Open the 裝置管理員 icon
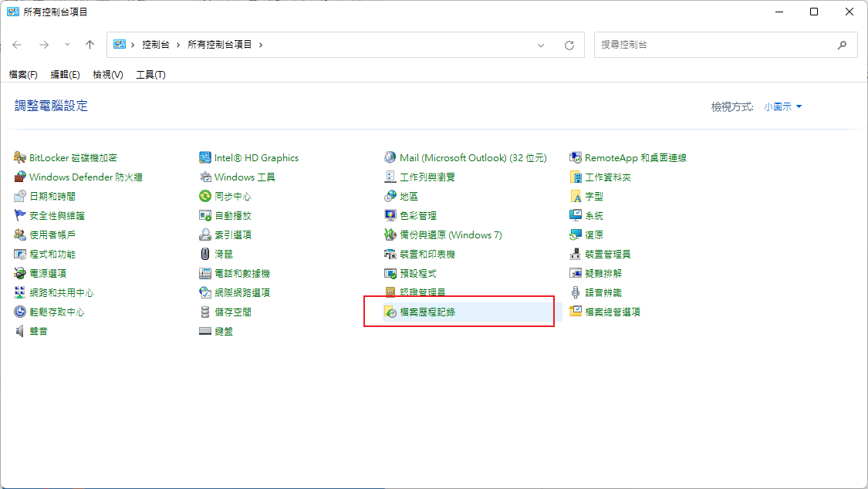 tap(576, 255)
